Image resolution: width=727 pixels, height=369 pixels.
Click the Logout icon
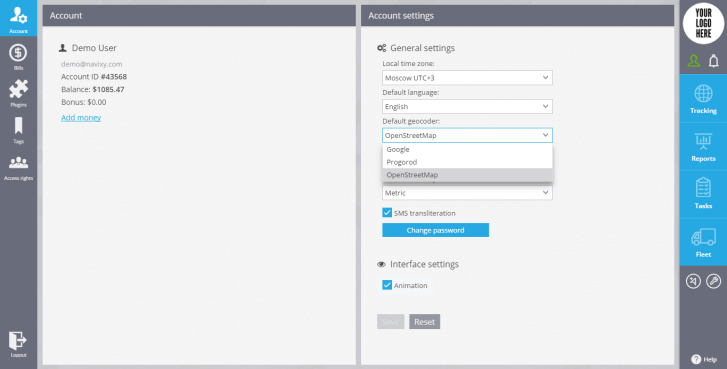pos(18,340)
